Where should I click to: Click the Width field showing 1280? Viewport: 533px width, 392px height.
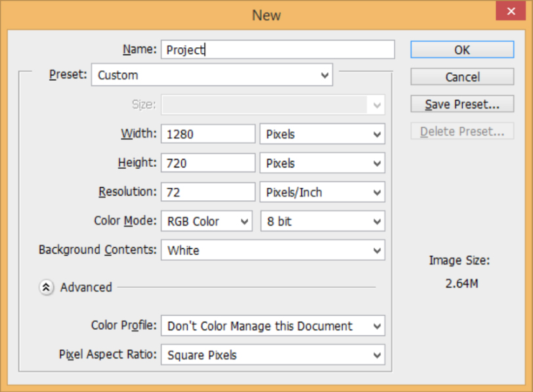coord(208,134)
